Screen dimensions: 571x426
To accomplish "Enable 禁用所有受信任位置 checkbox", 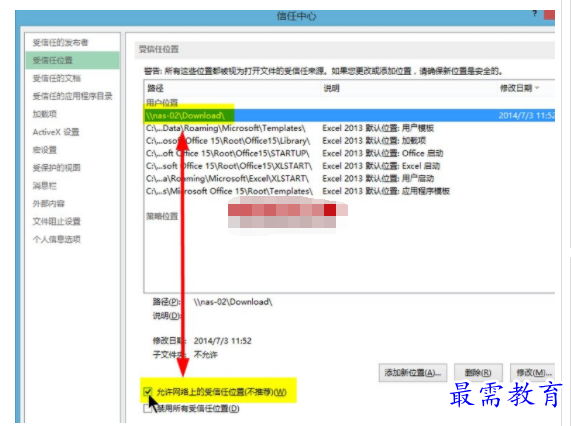I will [x=147, y=409].
